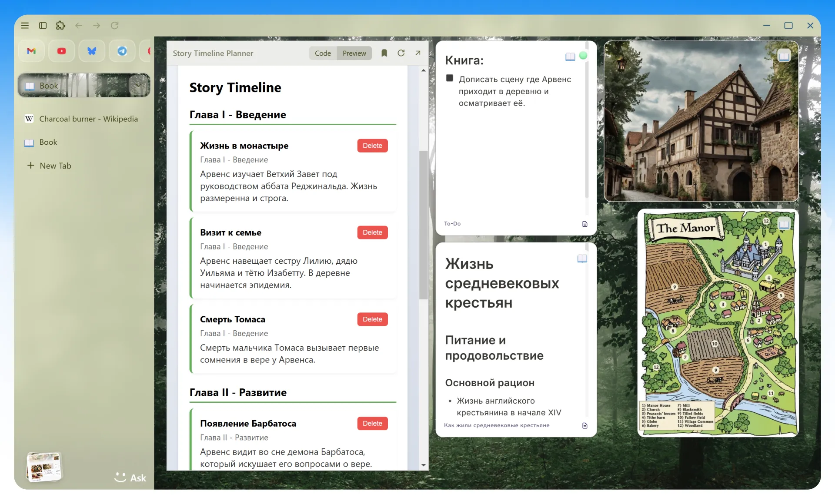This screenshot has width=835, height=504.
Task: Click the external link/expand icon in planner header
Action: pos(418,53)
